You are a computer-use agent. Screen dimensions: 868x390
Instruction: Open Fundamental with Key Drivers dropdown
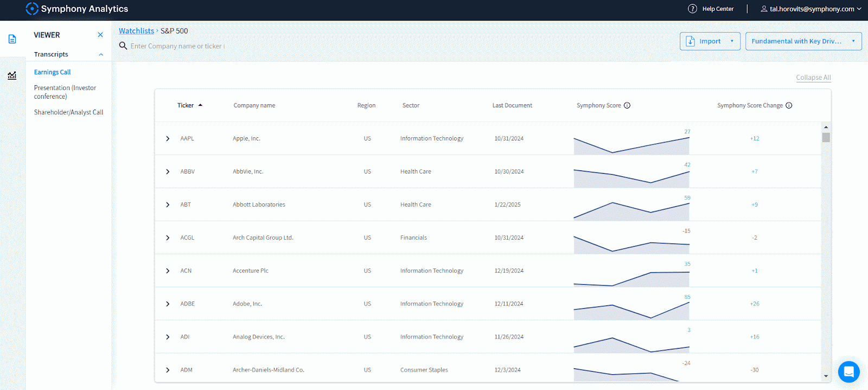click(x=803, y=41)
